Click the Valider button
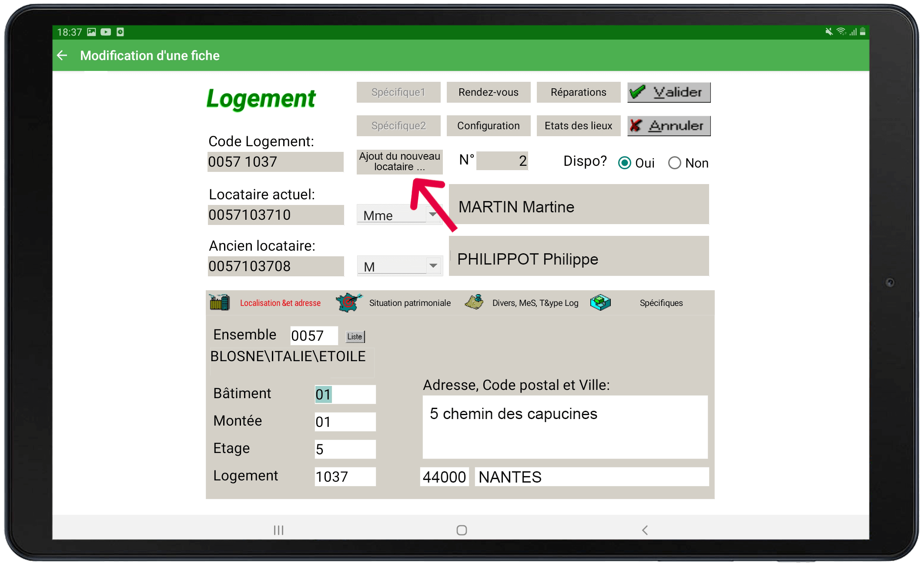Viewport: 924px width, 567px height. [669, 92]
